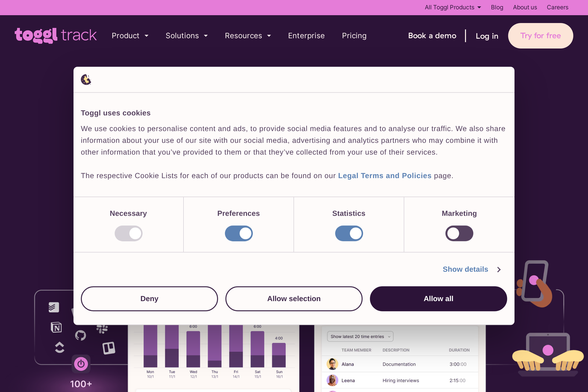Turn off the Statistics cookies toggle
The width and height of the screenshot is (588, 392).
349,233
